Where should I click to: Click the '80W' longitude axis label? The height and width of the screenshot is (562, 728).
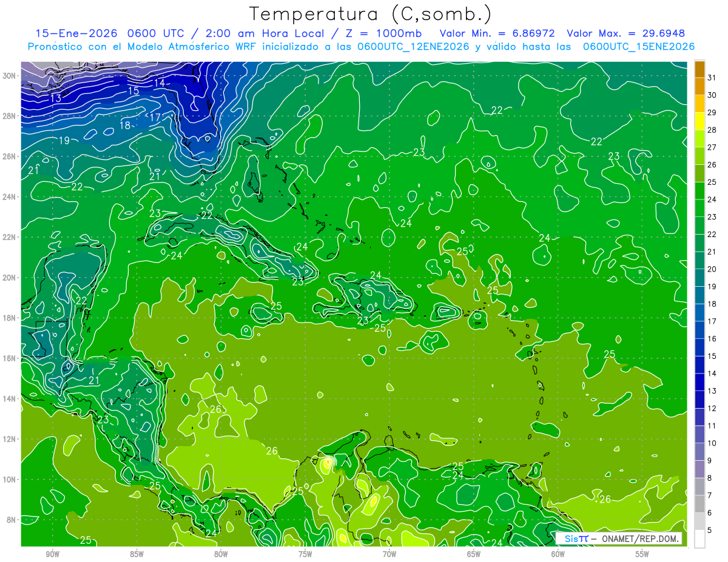[x=221, y=554]
